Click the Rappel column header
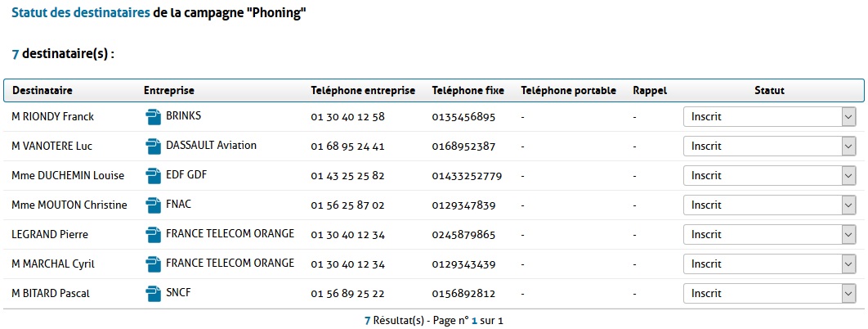This screenshot has height=329, width=868. 650,91
